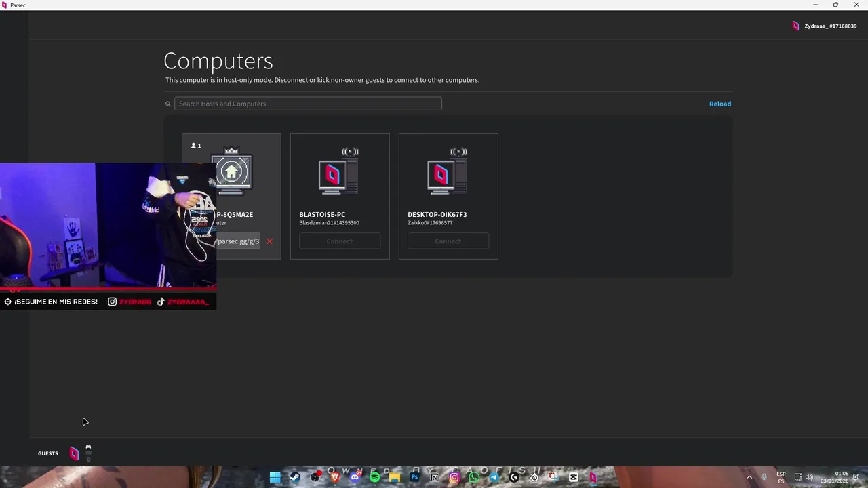
Task: Open Telegram from the taskbar
Action: tap(494, 477)
